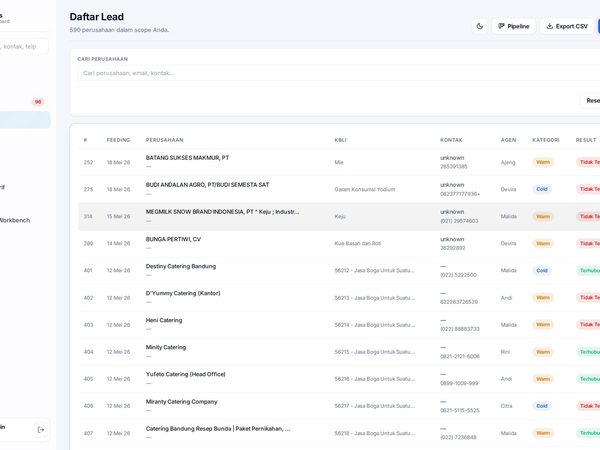The width and height of the screenshot is (600, 450).
Task: Focus the Cari perusahaan search field
Action: (339, 73)
